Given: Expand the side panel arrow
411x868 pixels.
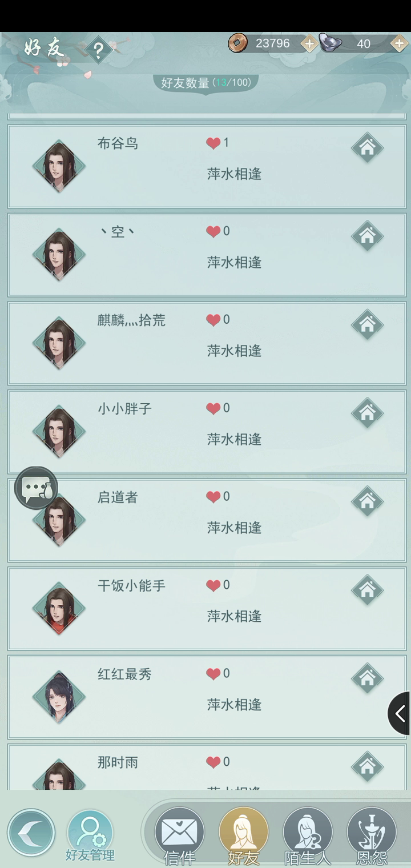Looking at the screenshot, I should click(400, 713).
